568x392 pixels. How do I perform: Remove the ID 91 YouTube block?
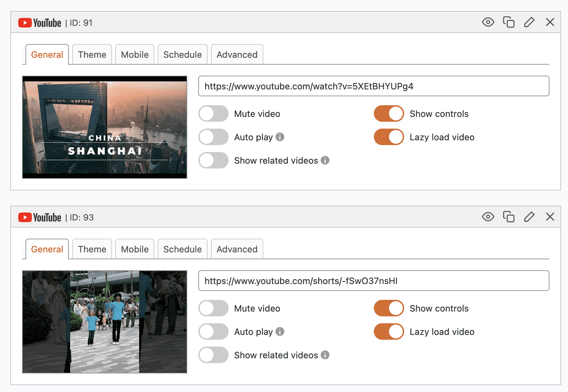550,22
